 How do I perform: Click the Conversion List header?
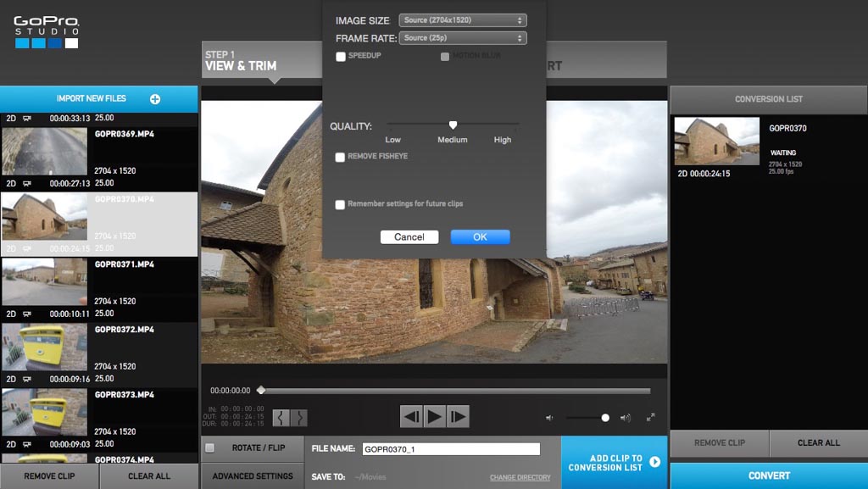coord(769,99)
